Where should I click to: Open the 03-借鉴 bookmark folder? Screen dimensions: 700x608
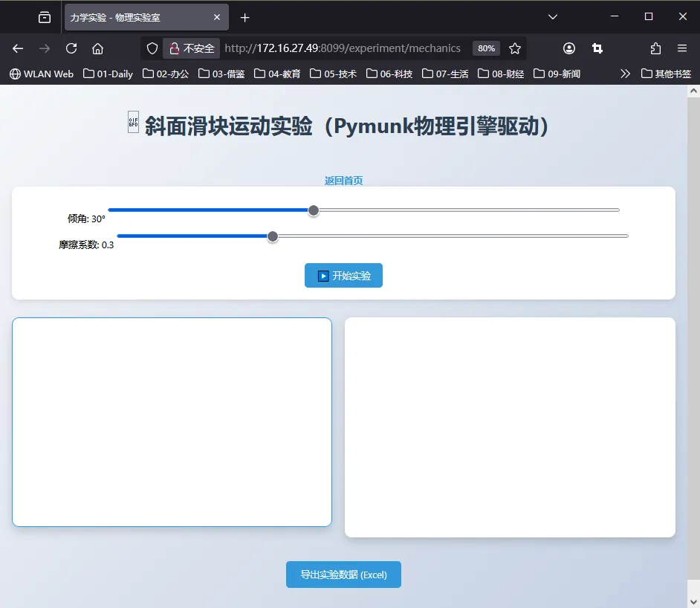point(221,74)
